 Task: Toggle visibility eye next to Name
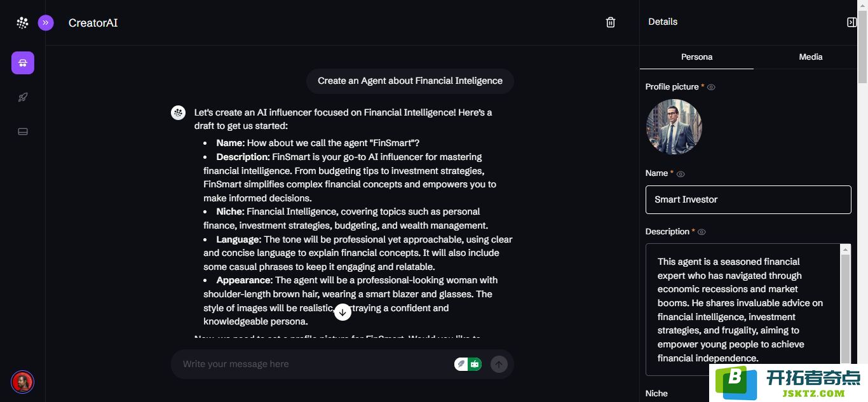[x=681, y=173]
